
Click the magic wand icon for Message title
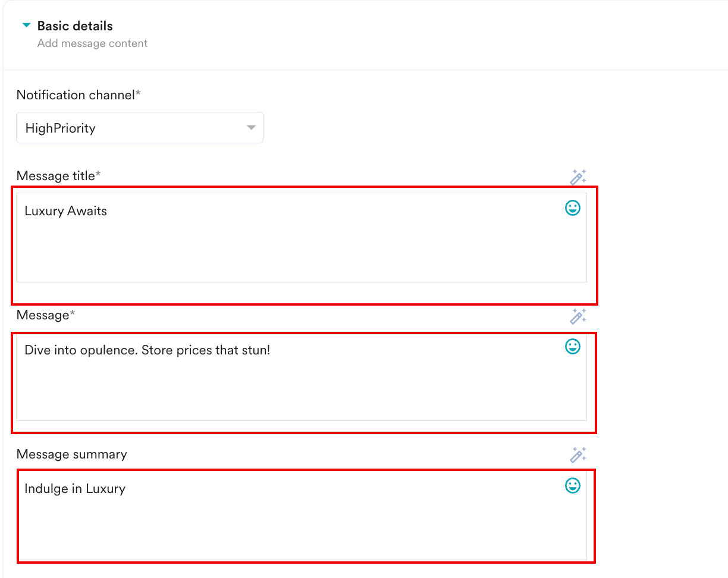pyautogui.click(x=578, y=177)
